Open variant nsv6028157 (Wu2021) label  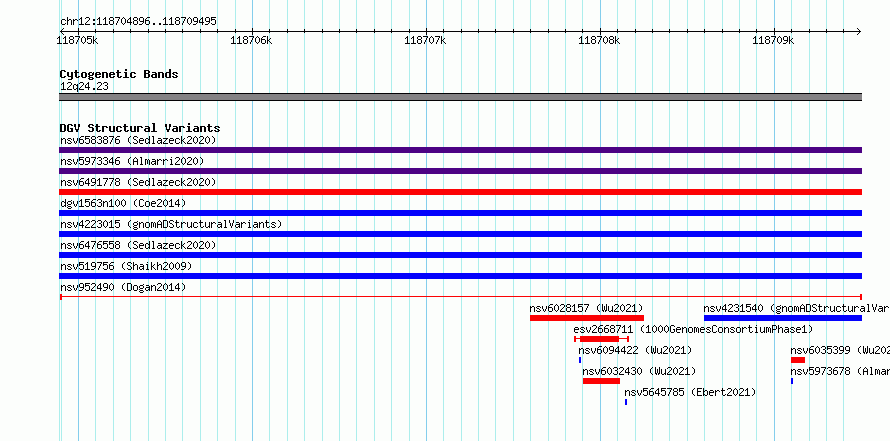(x=586, y=308)
